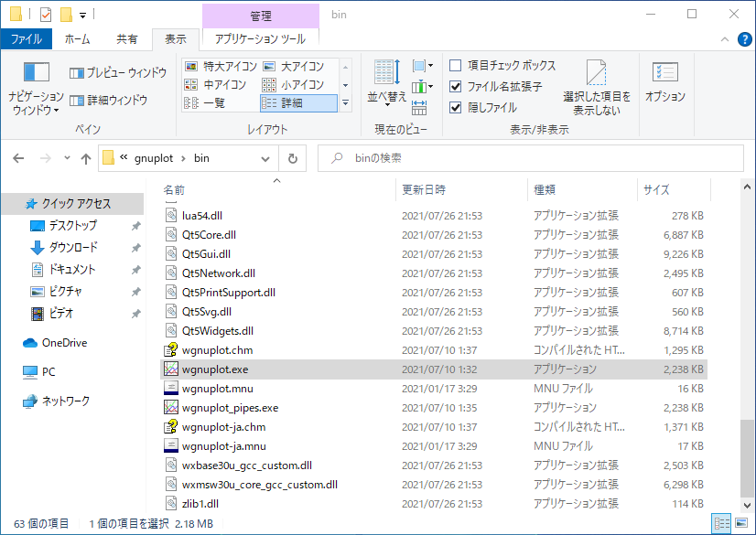Click the wgnuplot.exe file icon
The image size is (756, 535).
pyautogui.click(x=171, y=369)
